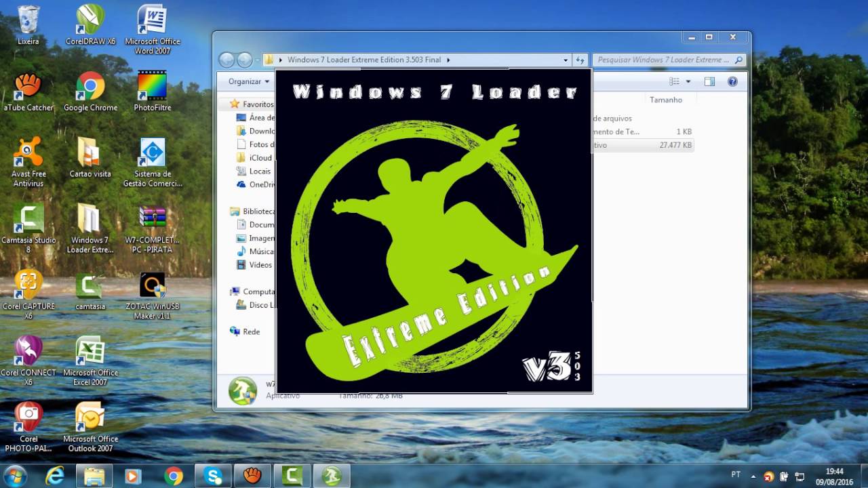Open the clock showing 19:44
This screenshot has width=868, height=488.
coord(835,476)
